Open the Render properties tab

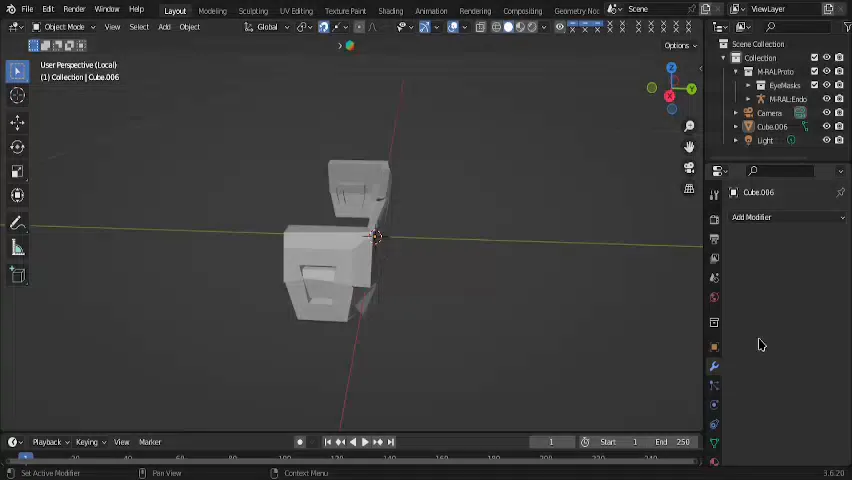pyautogui.click(x=714, y=220)
